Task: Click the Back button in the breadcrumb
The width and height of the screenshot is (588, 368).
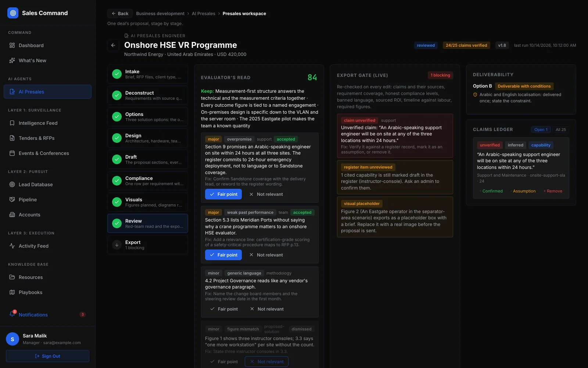Action: click(x=120, y=14)
